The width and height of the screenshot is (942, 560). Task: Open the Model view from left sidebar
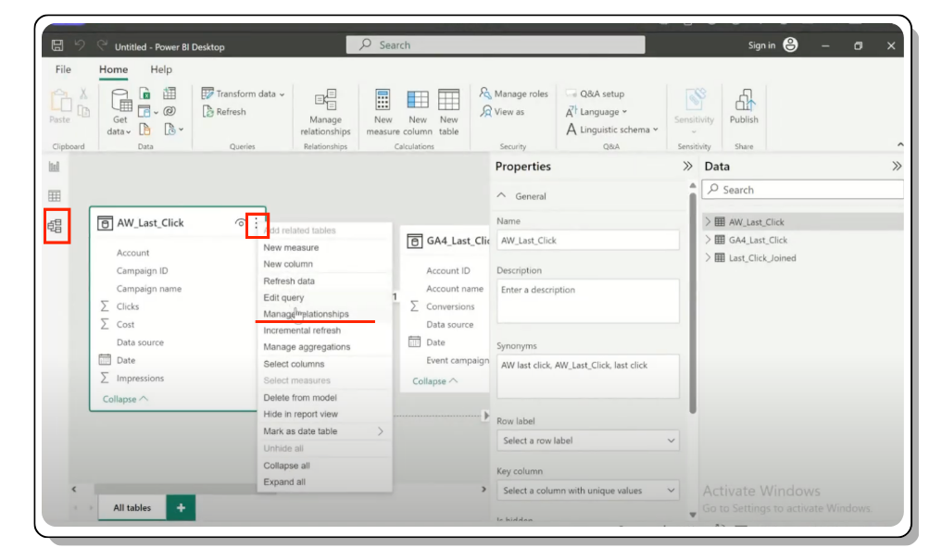55,226
